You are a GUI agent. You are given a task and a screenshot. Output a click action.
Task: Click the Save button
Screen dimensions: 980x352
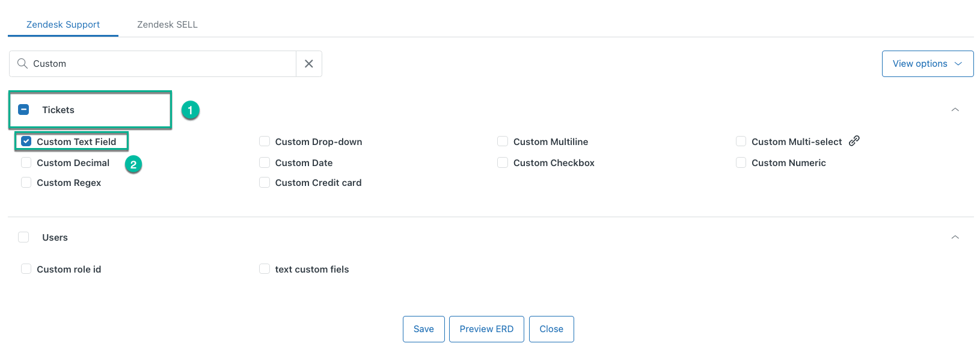(x=423, y=329)
